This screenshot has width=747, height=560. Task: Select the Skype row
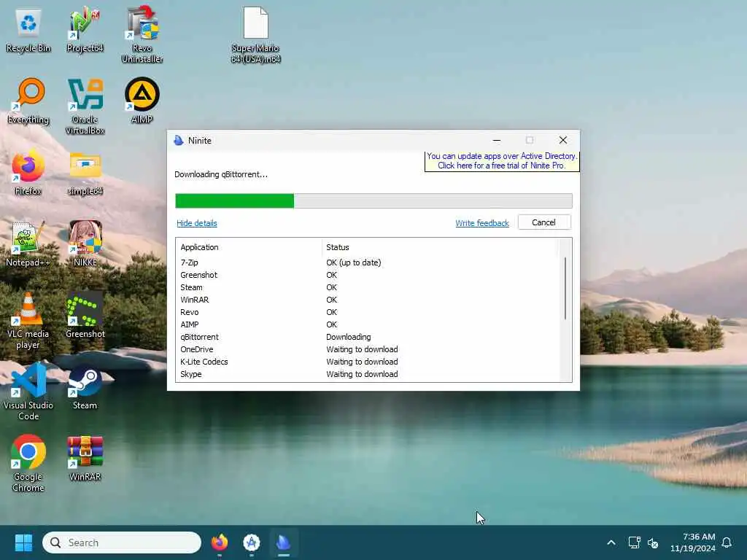366,374
